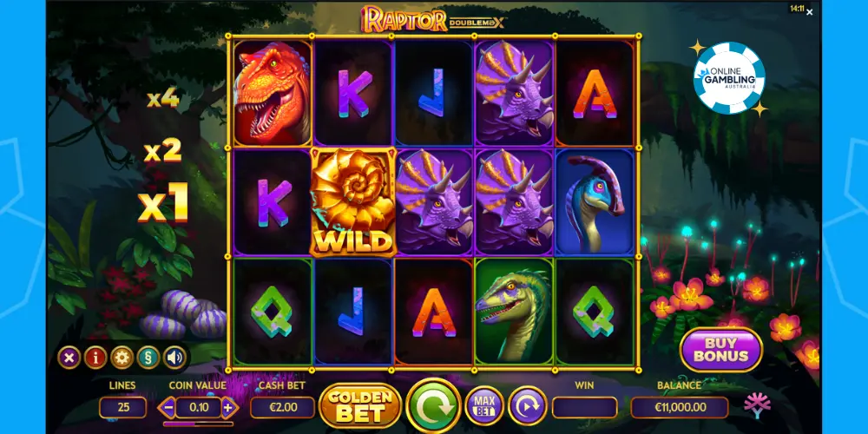Click the Balance amount display
Image resolution: width=868 pixels, height=434 pixels.
(680, 408)
